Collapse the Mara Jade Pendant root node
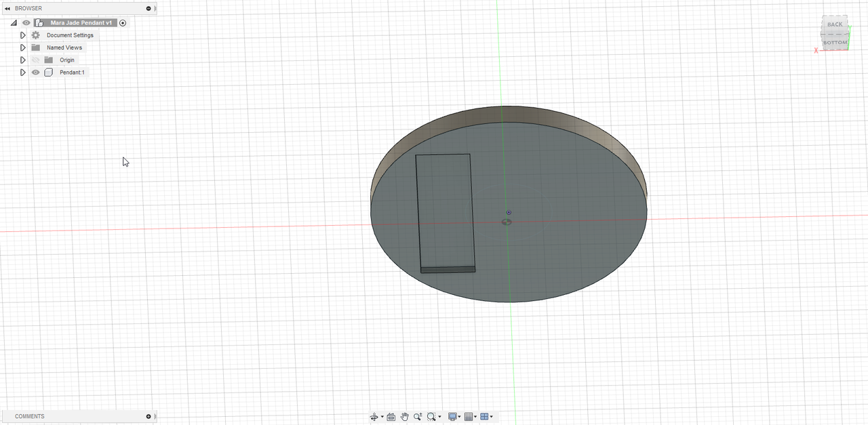Viewport: 868px width, 425px height. tap(14, 23)
